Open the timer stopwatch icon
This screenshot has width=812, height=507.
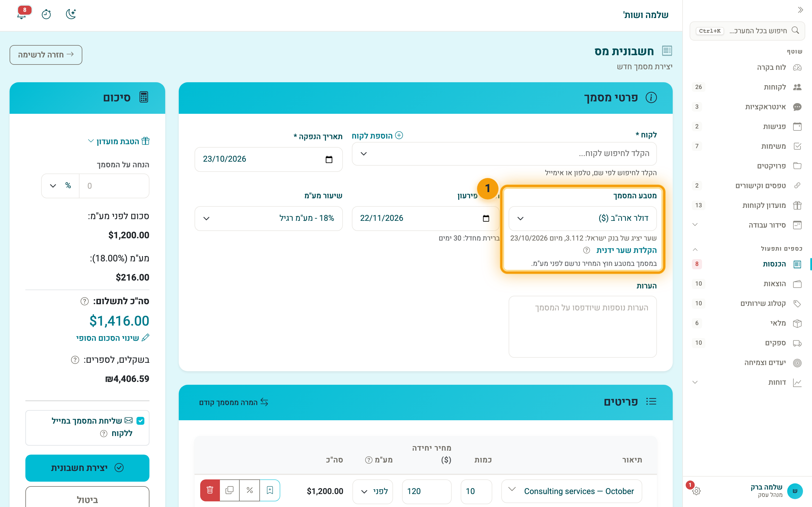(46, 14)
